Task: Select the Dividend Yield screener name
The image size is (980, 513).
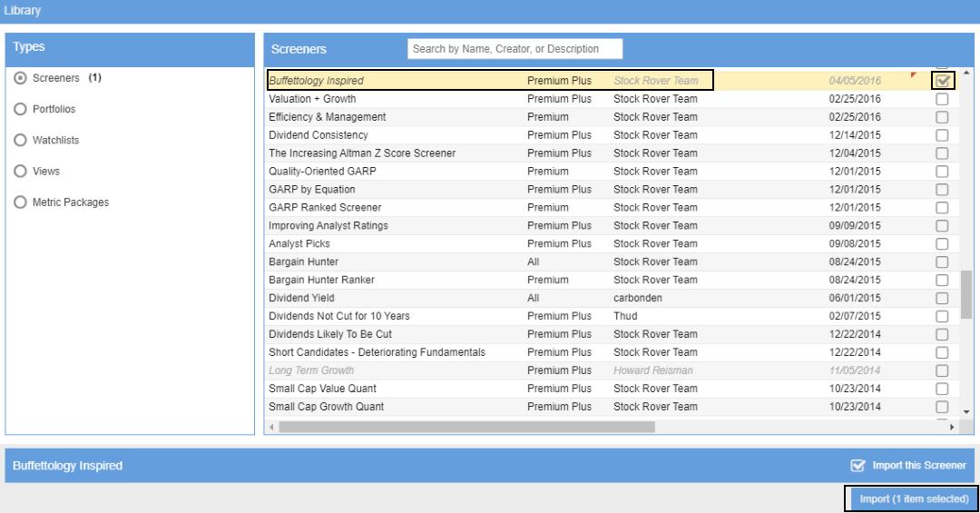Action: (x=301, y=299)
